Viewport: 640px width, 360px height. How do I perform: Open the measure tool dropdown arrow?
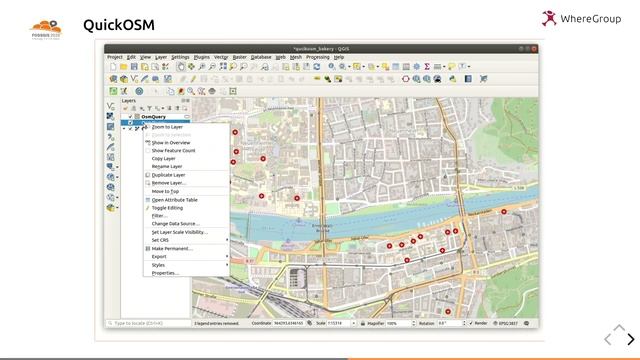pyautogui.click(x=444, y=67)
